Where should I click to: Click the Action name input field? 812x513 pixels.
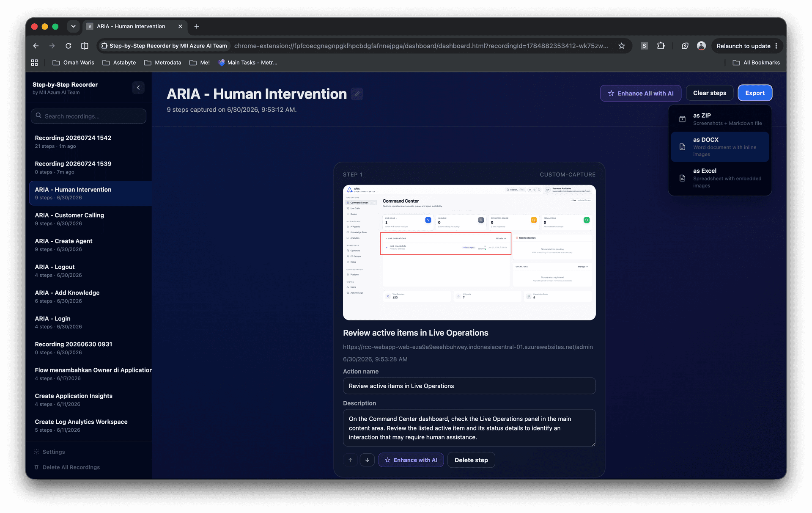(x=469, y=386)
